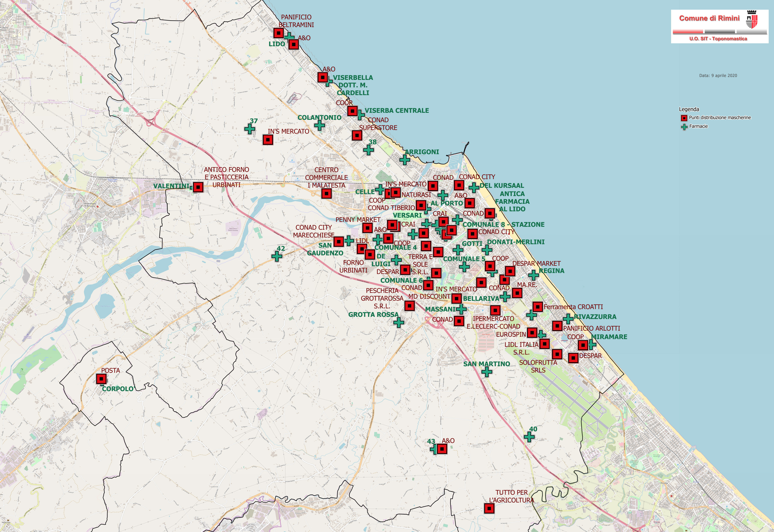Click the Massani pharmacy cross
Viewport: 774px width, 532px height.
461,309
